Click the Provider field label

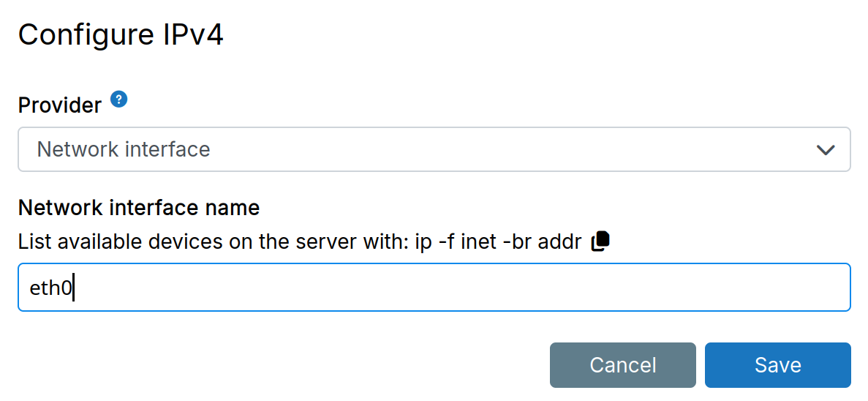tap(60, 105)
